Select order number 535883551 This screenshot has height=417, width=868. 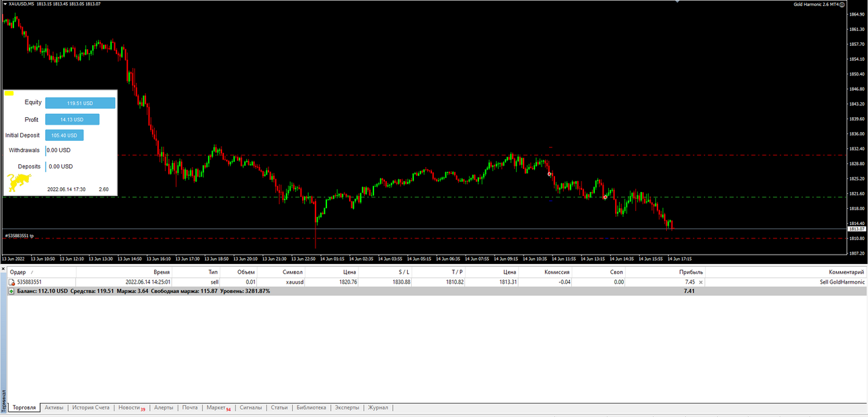(x=29, y=282)
